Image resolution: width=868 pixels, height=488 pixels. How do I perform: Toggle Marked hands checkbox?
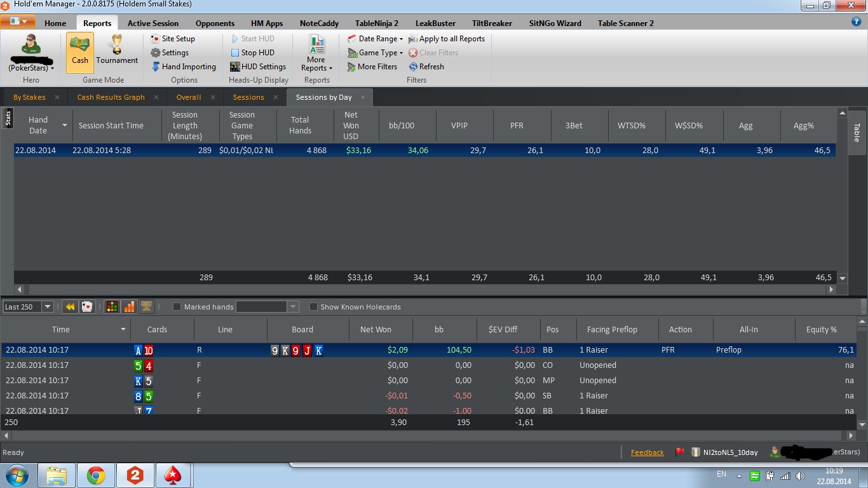tap(177, 307)
